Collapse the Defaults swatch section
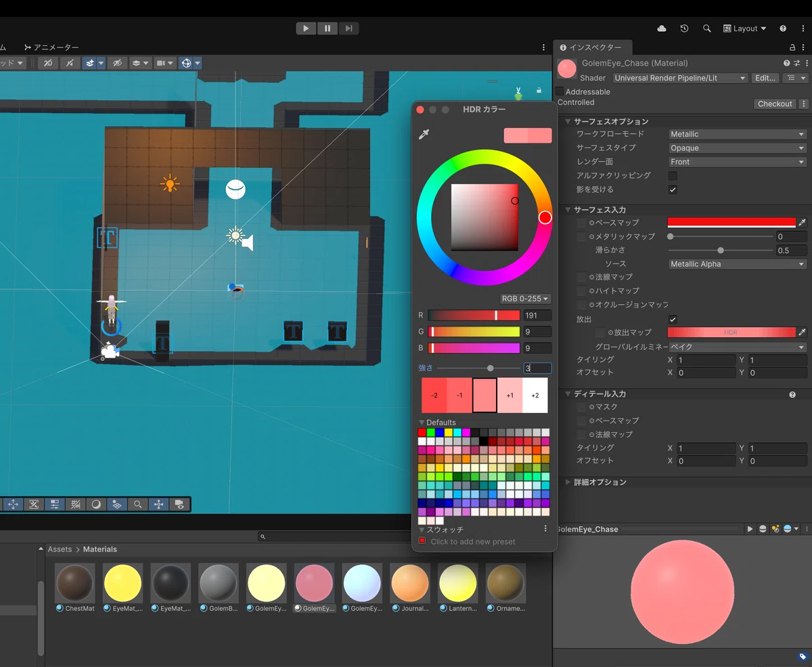The width and height of the screenshot is (812, 667). (x=422, y=423)
